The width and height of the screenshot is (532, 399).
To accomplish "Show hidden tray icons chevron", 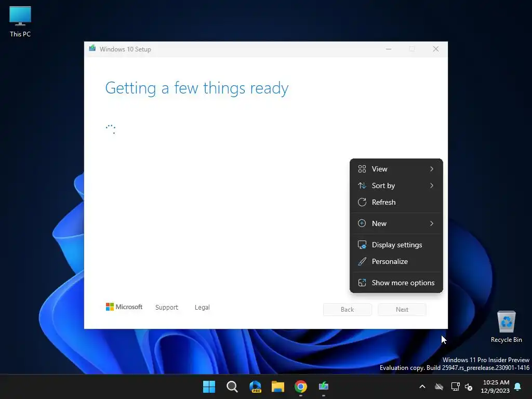I will coord(422,387).
